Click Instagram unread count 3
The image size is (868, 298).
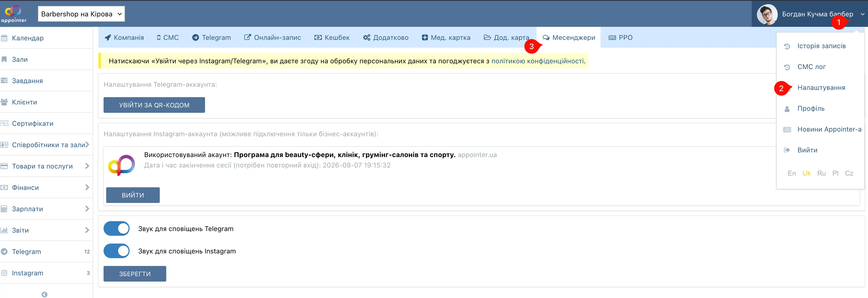88,273
